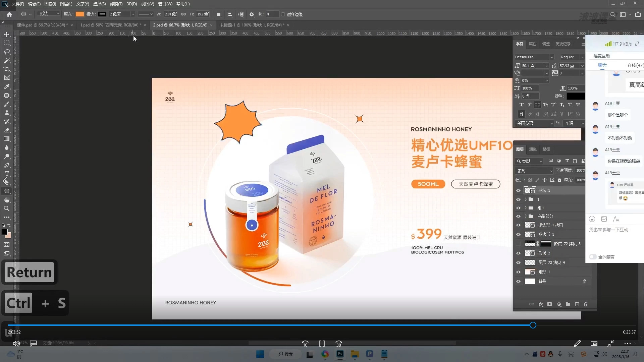Image resolution: width=644 pixels, height=362 pixels.
Task: Pause the video playback
Action: coord(322,344)
